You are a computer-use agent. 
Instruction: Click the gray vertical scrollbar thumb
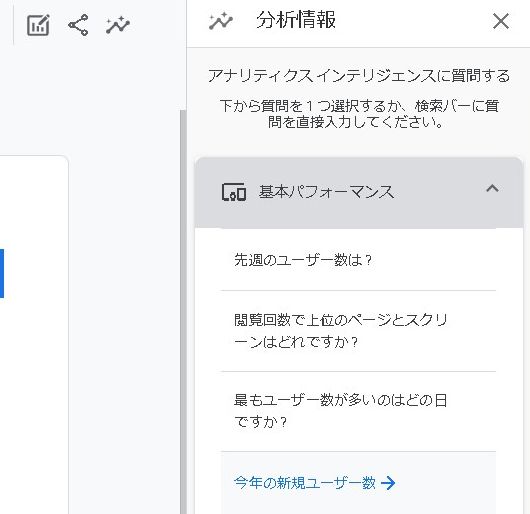coord(183,312)
